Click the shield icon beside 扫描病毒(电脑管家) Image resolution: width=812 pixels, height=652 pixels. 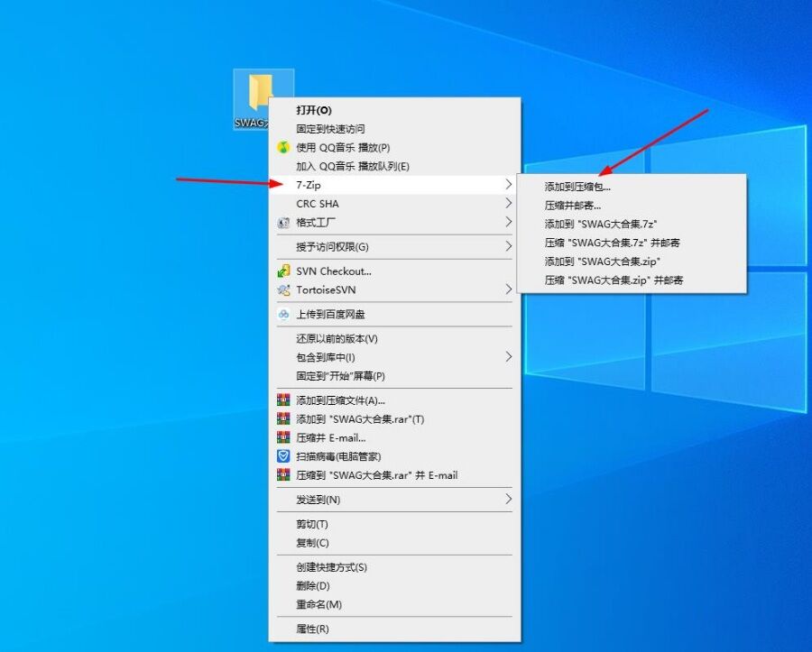tap(283, 456)
